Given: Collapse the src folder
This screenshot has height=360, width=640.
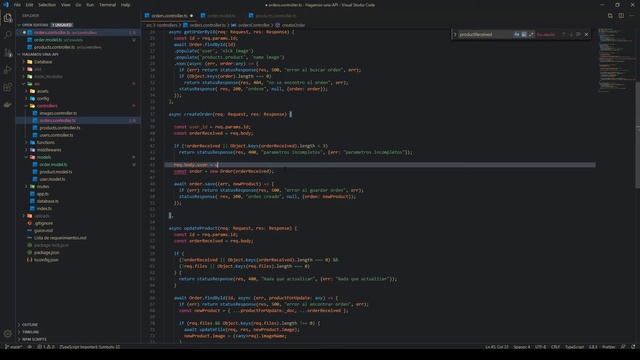Looking at the screenshot, I should [x=37, y=84].
